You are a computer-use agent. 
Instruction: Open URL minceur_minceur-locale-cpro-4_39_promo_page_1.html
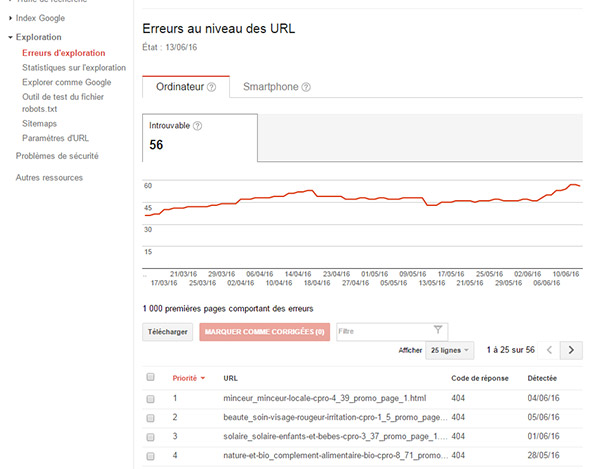[324, 398]
